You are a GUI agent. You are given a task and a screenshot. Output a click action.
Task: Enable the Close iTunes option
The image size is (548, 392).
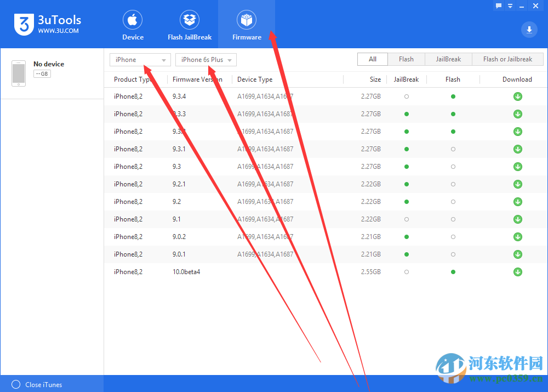(x=16, y=384)
